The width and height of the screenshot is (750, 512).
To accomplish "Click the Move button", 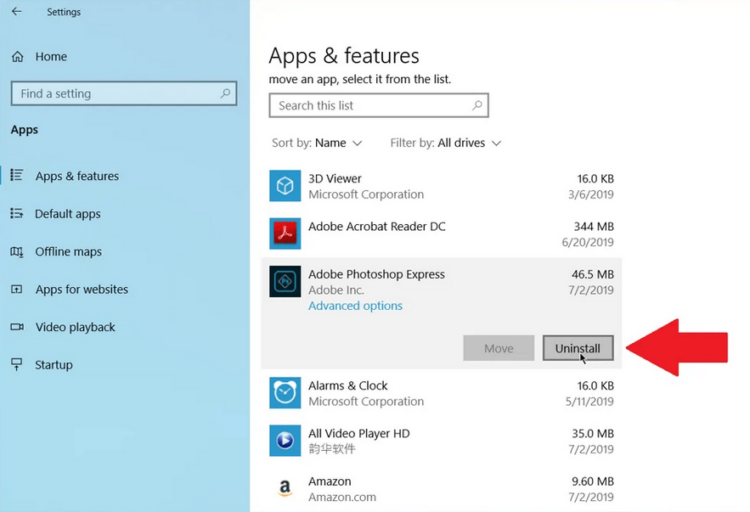I will pos(498,348).
